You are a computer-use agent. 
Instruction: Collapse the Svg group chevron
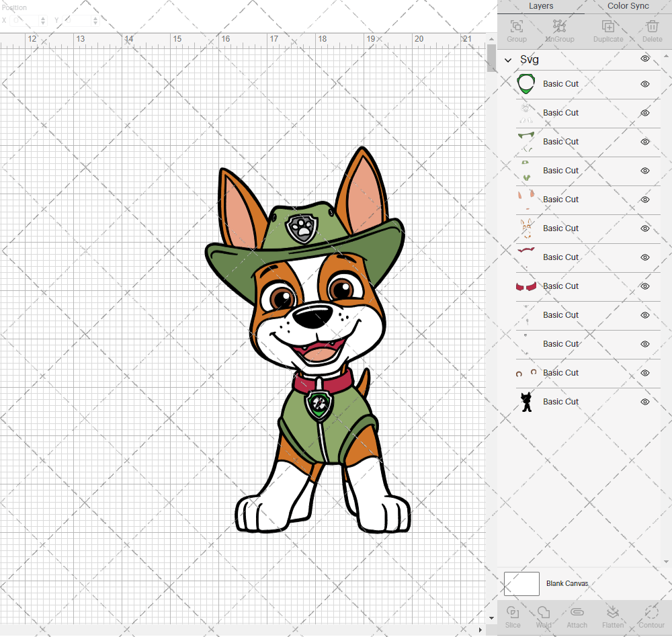point(508,60)
